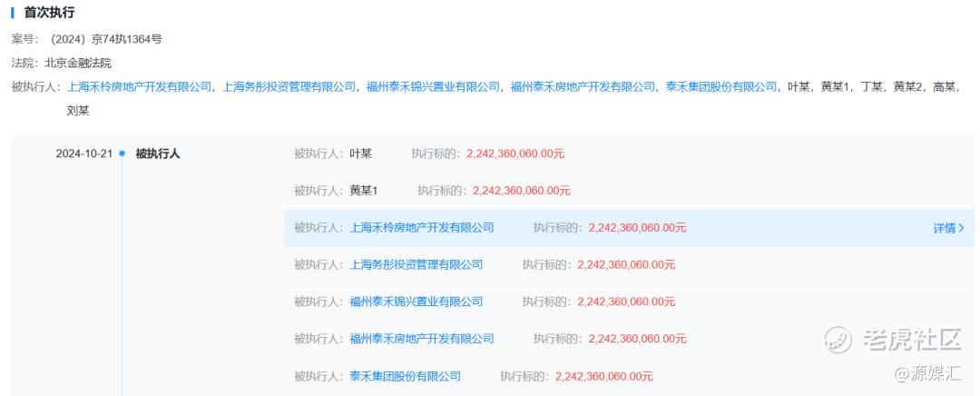Select execution amount in 黄某1 row
980x396 pixels.
(x=522, y=190)
